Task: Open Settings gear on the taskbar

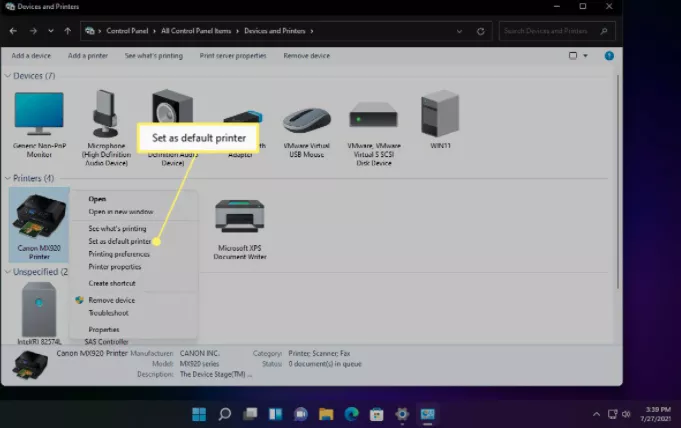Action: [x=402, y=414]
